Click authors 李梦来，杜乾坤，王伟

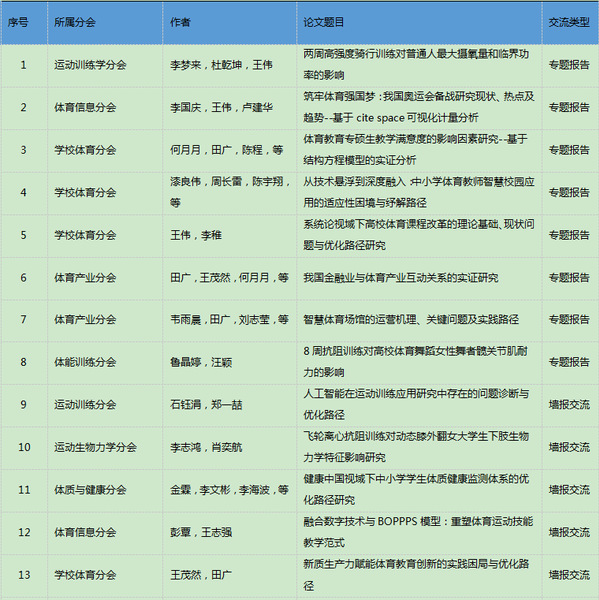click(x=221, y=65)
